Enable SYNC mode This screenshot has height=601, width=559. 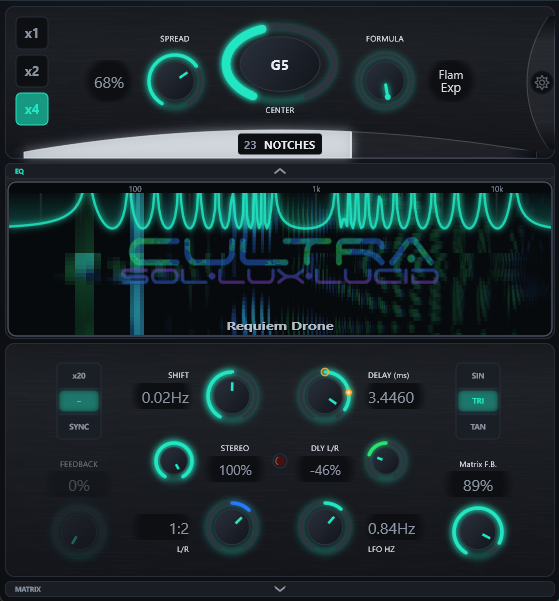click(x=79, y=427)
